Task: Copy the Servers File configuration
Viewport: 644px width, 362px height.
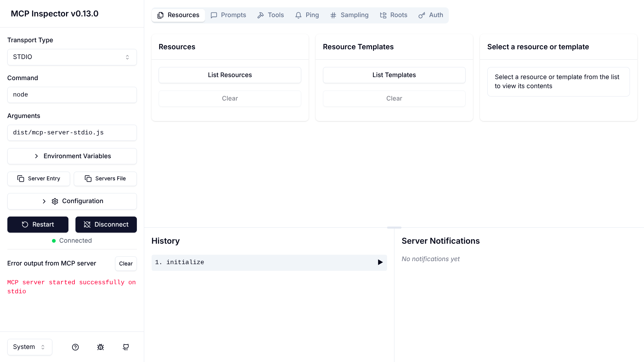Action: (x=105, y=179)
